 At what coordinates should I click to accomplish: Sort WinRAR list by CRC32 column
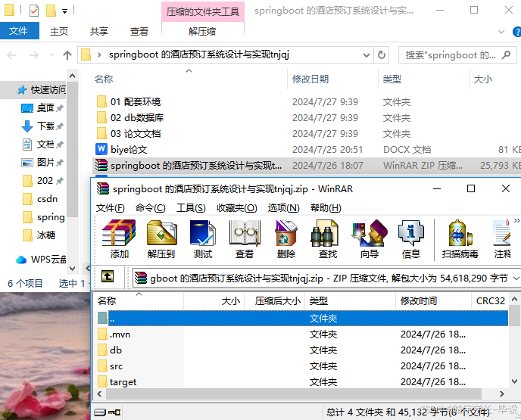pyautogui.click(x=490, y=300)
